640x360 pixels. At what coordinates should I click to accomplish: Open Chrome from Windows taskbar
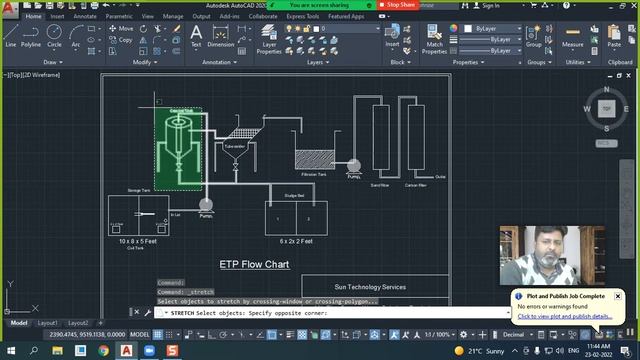point(103,351)
